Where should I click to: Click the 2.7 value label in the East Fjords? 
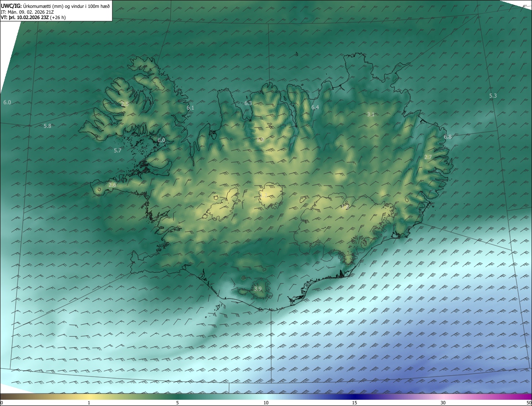[x=428, y=157]
